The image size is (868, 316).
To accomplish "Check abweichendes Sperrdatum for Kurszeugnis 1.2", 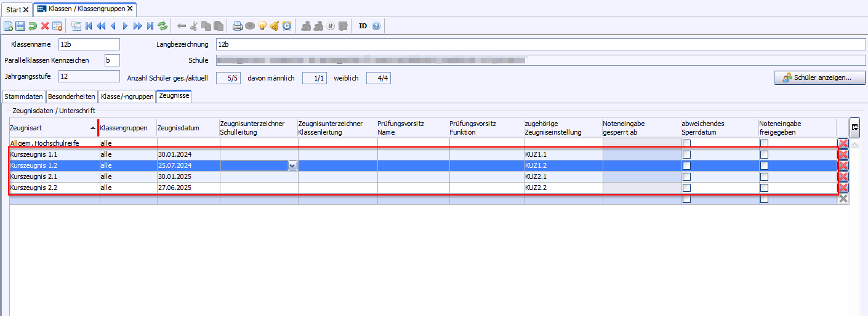I will point(686,165).
